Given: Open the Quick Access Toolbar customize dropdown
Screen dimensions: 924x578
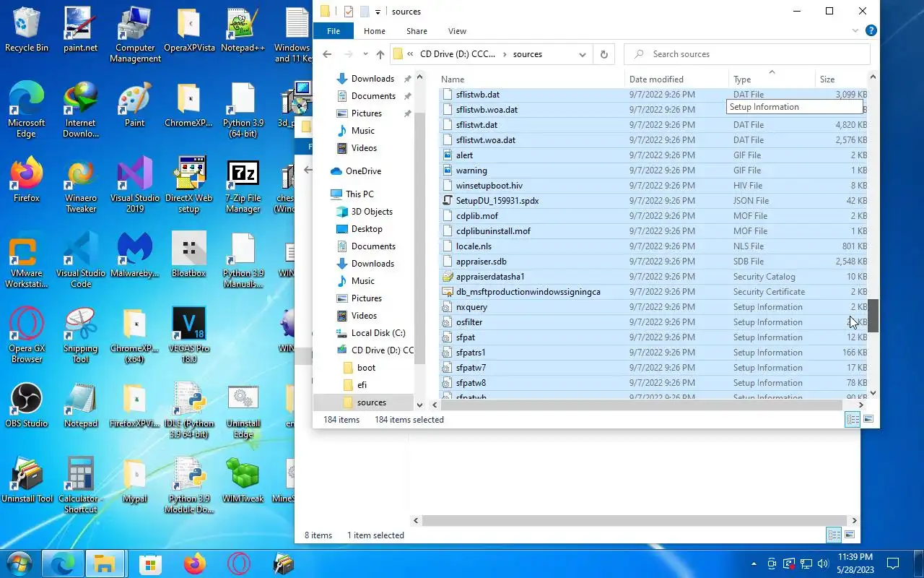Looking at the screenshot, I should coord(378,12).
